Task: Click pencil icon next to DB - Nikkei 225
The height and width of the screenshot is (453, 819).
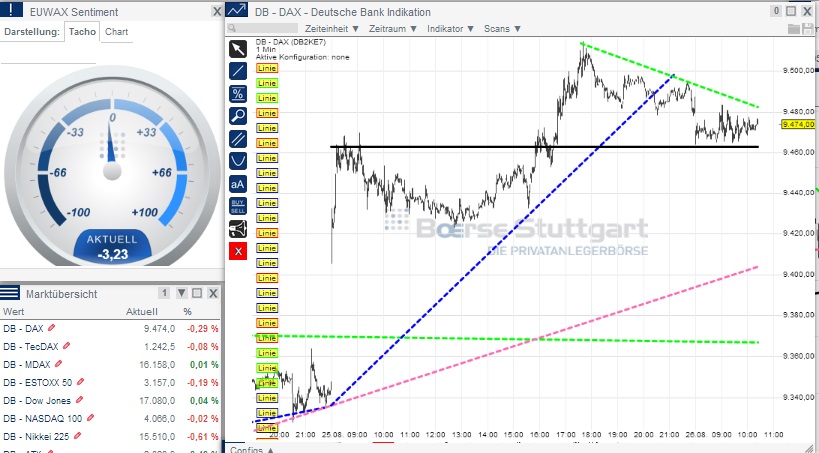Action: point(77,435)
